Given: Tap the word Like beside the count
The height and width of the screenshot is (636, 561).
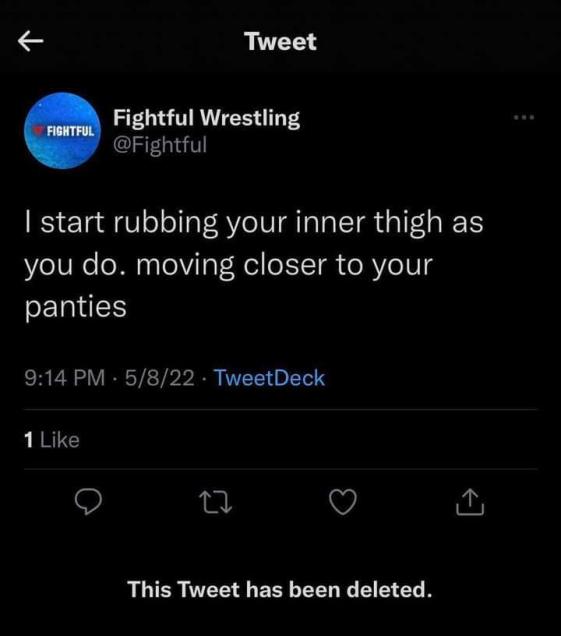Looking at the screenshot, I should click(x=60, y=440).
